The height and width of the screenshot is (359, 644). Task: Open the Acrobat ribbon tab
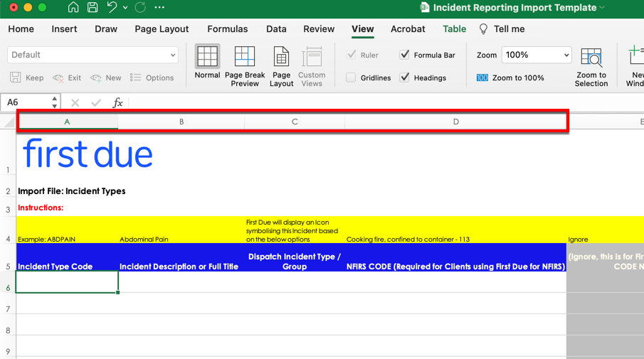(408, 29)
